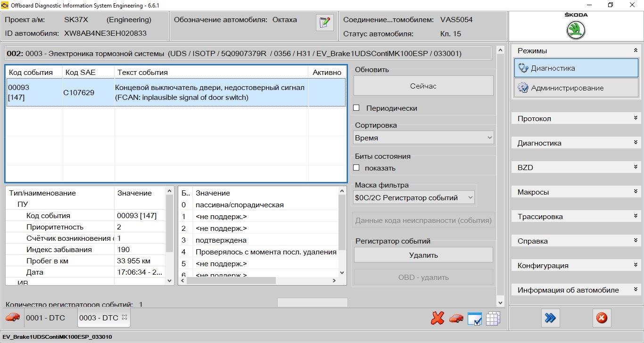The width and height of the screenshot is (644, 343).
Task: Select the event row with code 00093 [147]
Action: pyautogui.click(x=176, y=92)
